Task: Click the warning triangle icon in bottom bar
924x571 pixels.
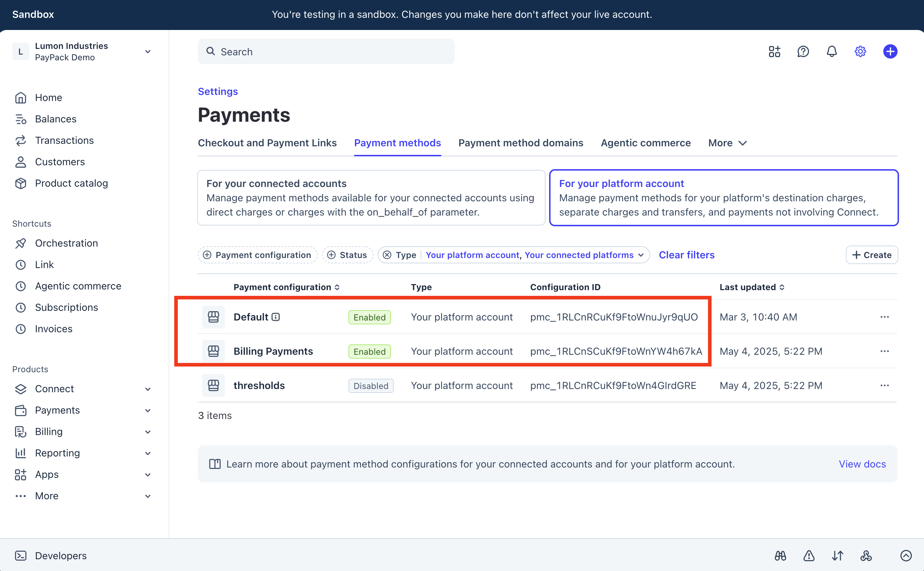Action: pyautogui.click(x=809, y=556)
